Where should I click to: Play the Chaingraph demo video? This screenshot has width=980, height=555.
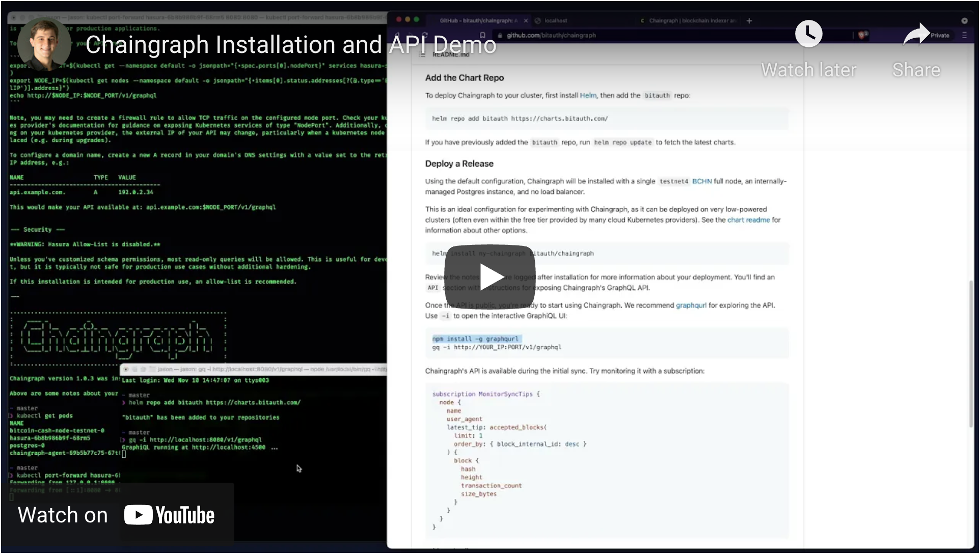[x=489, y=277]
